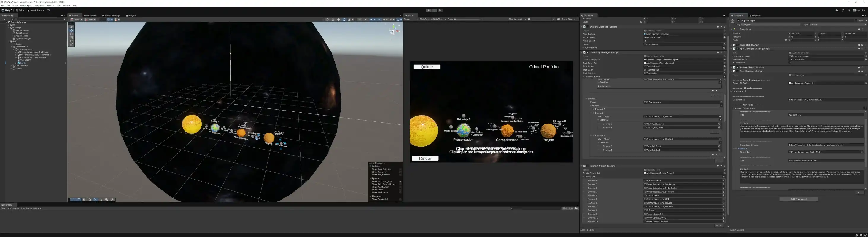Switch to the Project tab

131,15
